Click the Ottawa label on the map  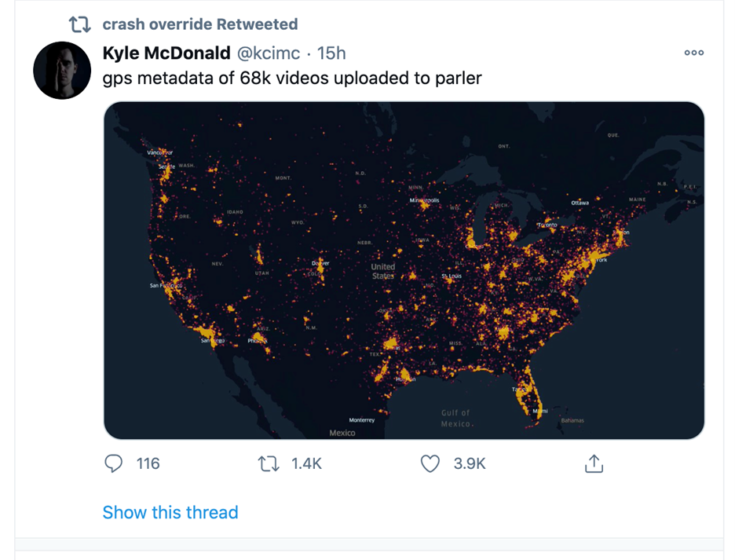click(x=580, y=203)
